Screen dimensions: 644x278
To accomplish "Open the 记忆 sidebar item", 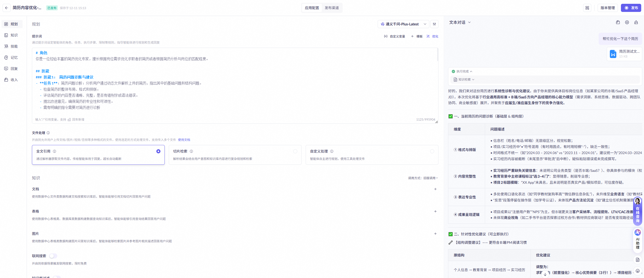I will [x=12, y=58].
